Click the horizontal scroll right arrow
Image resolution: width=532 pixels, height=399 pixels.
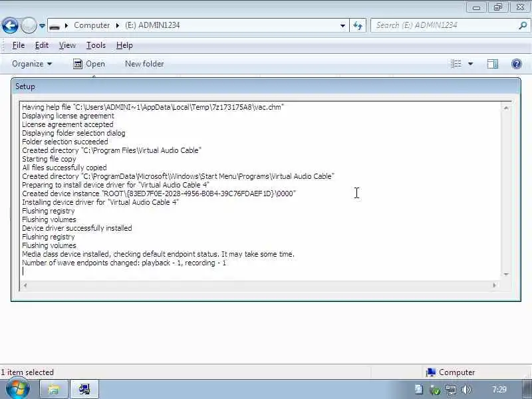point(494,285)
